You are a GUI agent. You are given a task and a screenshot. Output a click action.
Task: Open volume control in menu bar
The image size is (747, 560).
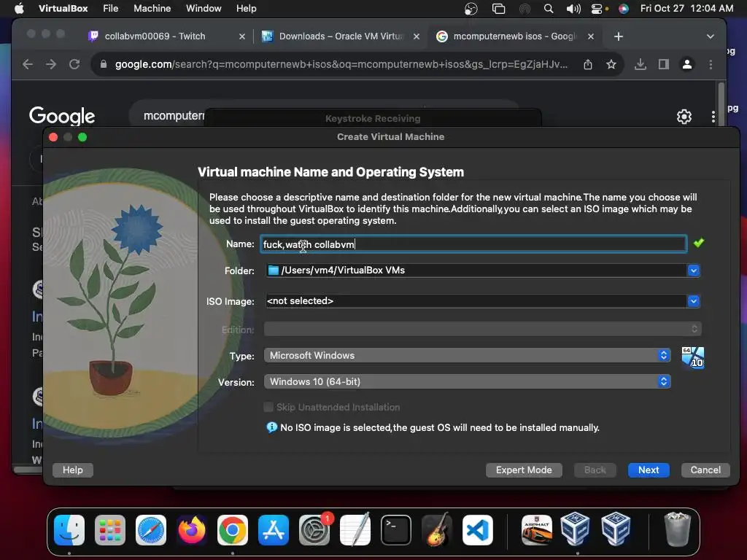point(573,9)
